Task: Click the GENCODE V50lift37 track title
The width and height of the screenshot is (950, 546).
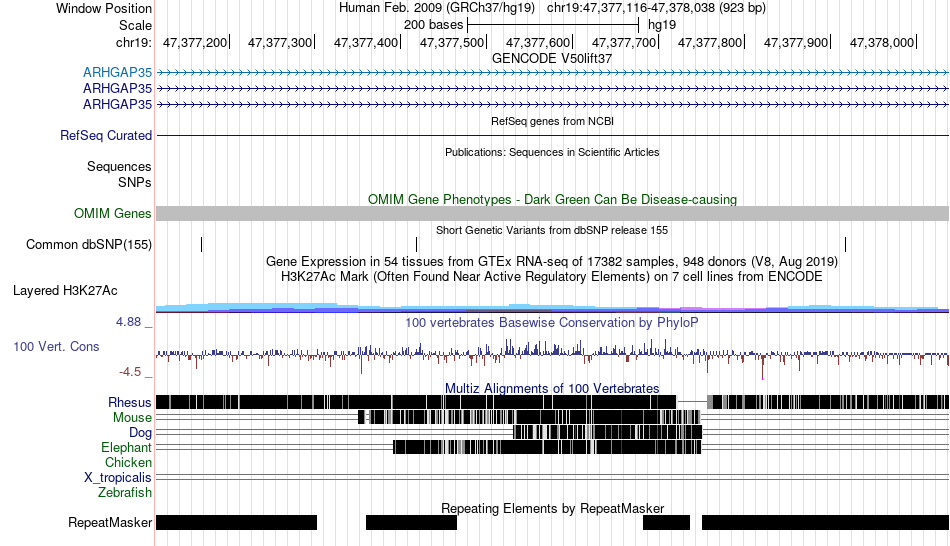Action: pyautogui.click(x=552, y=59)
